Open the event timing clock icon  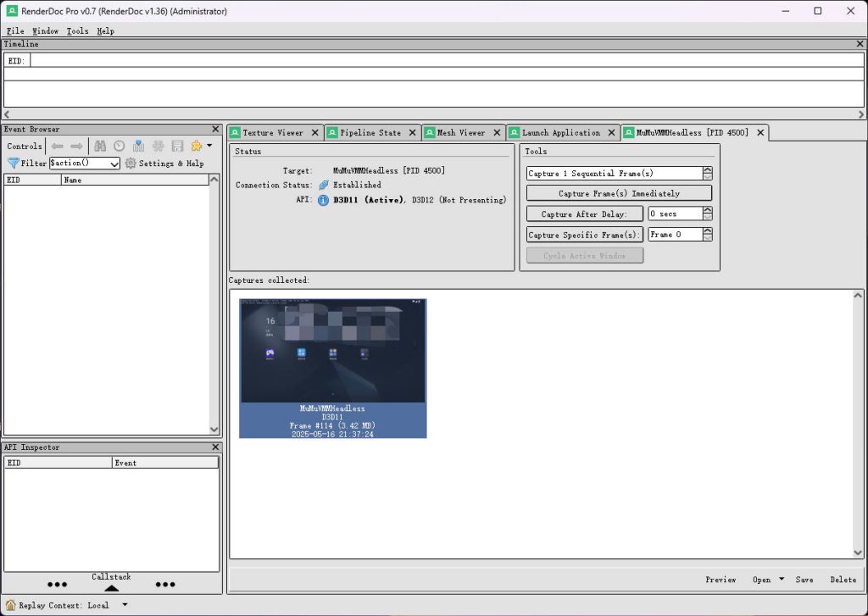point(119,146)
